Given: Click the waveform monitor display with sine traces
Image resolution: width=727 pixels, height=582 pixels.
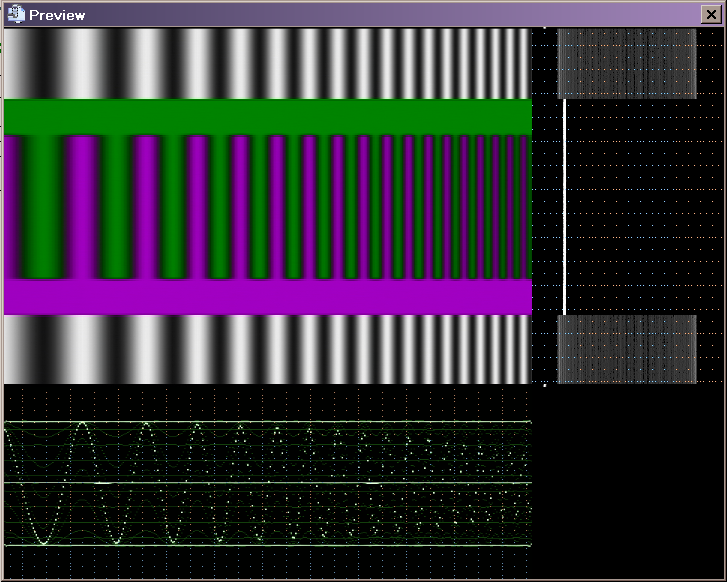Looking at the screenshot, I should click(x=268, y=482).
